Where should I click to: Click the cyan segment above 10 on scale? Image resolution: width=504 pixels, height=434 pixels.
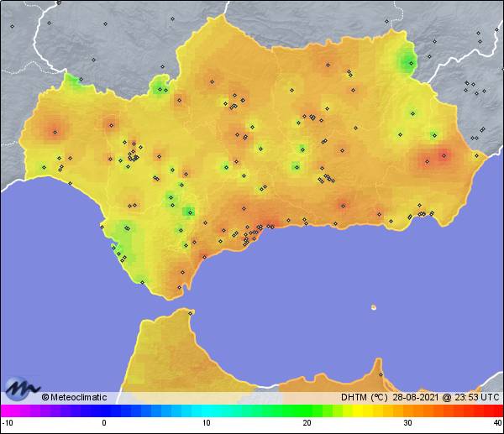(x=207, y=410)
